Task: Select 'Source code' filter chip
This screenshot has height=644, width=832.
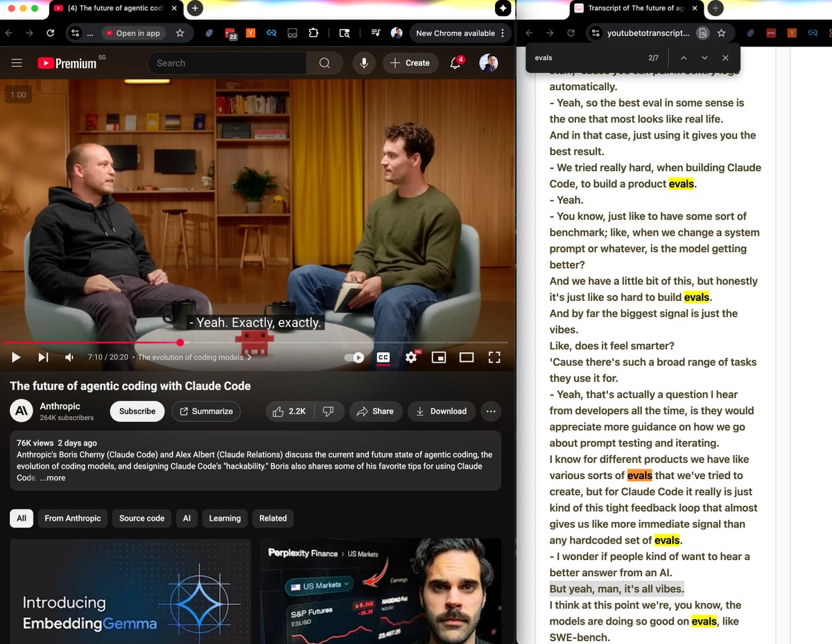Action: [142, 518]
